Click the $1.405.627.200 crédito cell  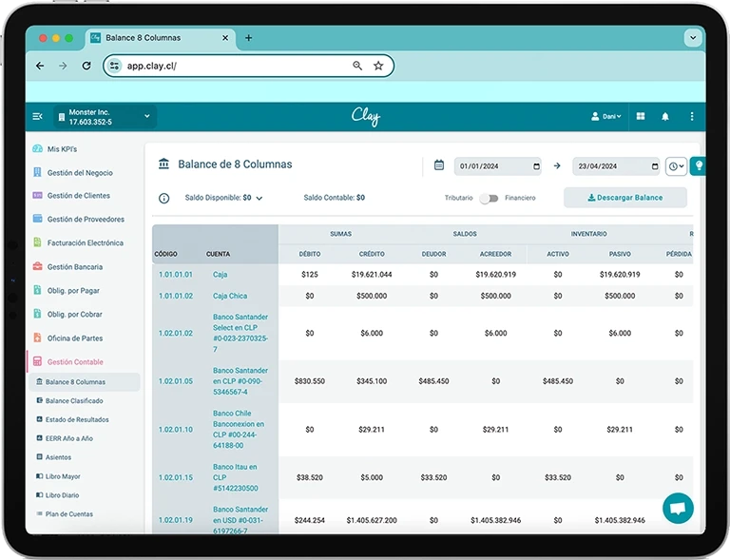click(372, 520)
